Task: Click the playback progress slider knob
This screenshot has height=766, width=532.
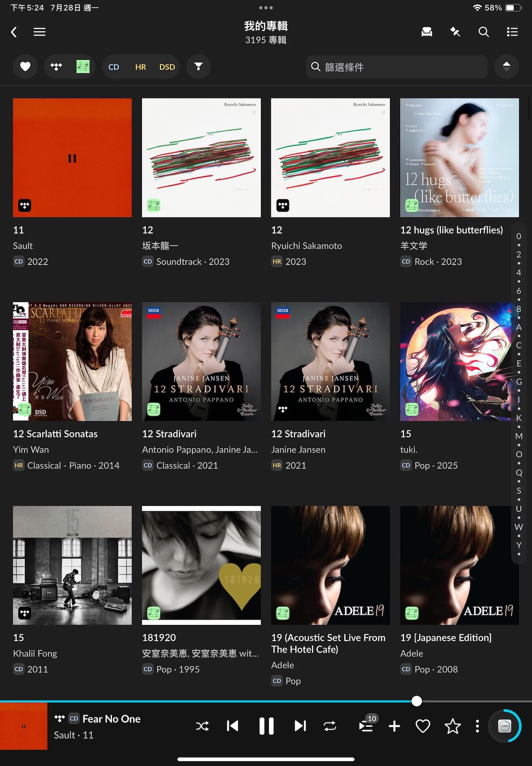Action: tap(417, 701)
